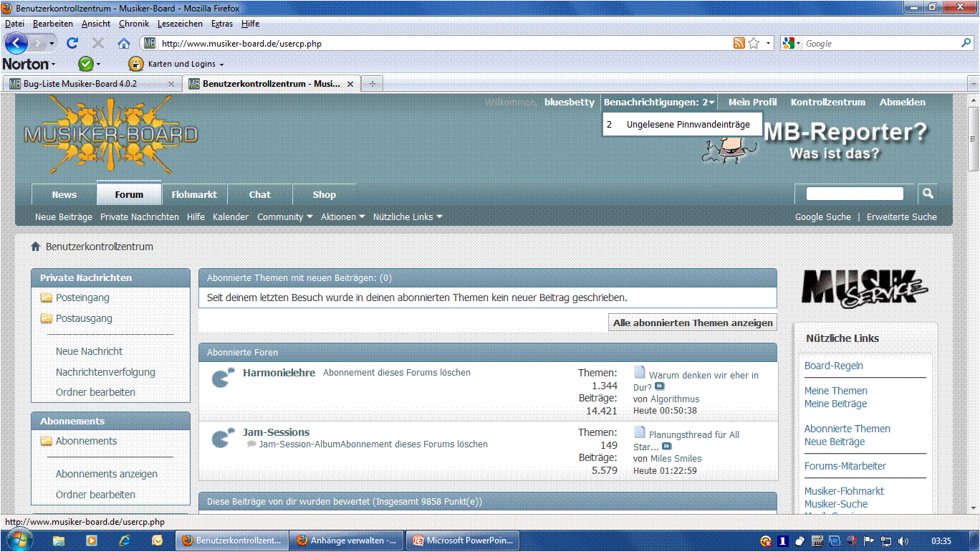Screen dimensions: 980x552
Task: Click the Board-Regeln link
Action: [x=834, y=366]
